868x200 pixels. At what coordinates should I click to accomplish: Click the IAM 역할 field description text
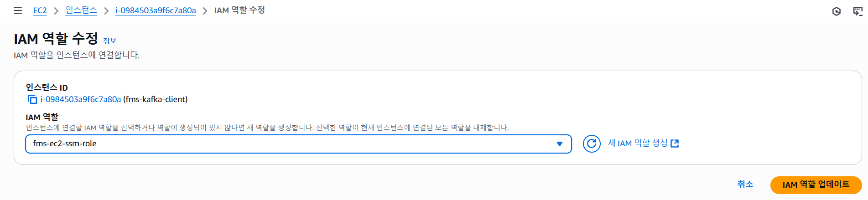pyautogui.click(x=267, y=128)
